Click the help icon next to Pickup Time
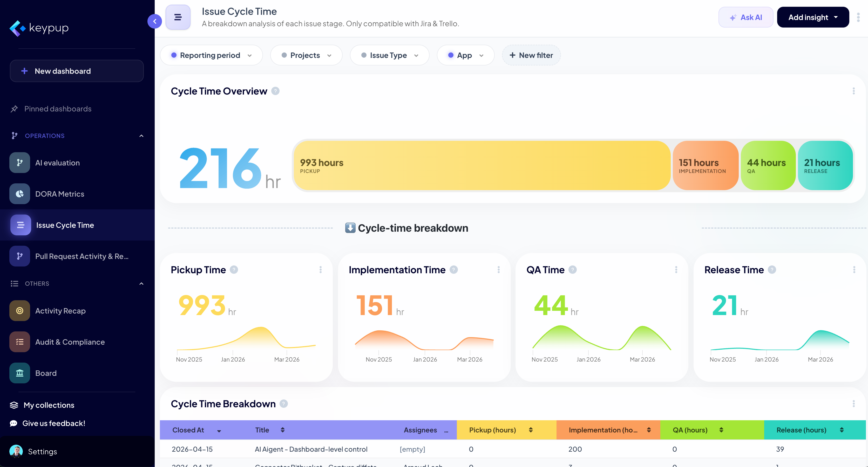Screen dimensions: 868x467 pos(234,270)
